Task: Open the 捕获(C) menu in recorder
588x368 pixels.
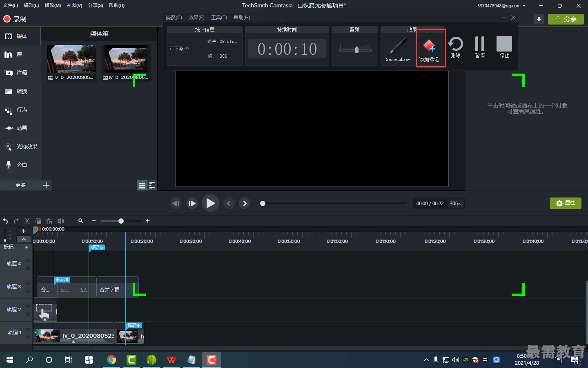Action: 174,18
